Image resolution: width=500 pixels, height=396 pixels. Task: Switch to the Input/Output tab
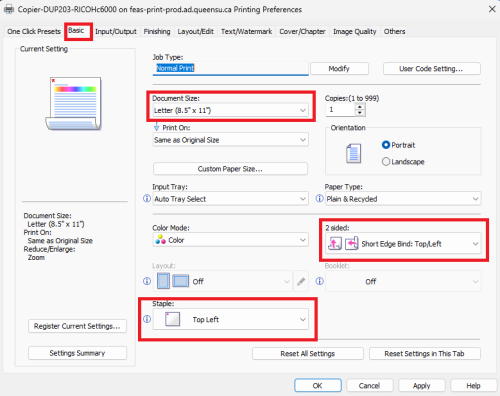click(x=116, y=31)
